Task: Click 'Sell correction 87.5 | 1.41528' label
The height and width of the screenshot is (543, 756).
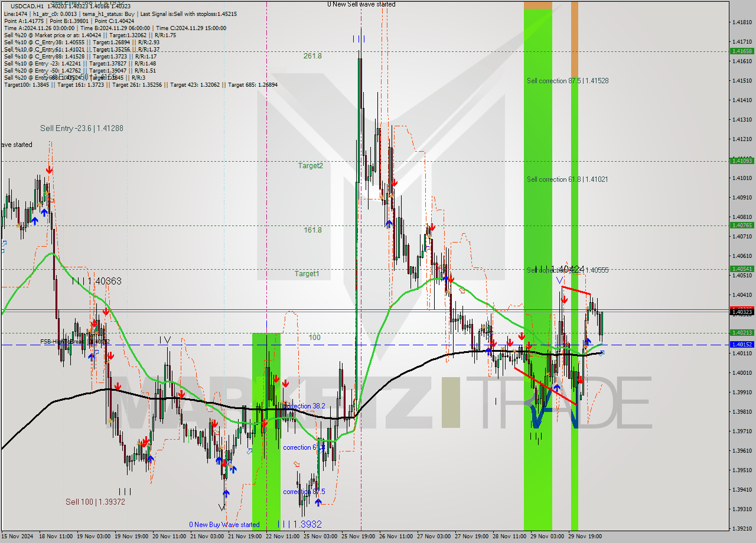Action: coord(568,81)
